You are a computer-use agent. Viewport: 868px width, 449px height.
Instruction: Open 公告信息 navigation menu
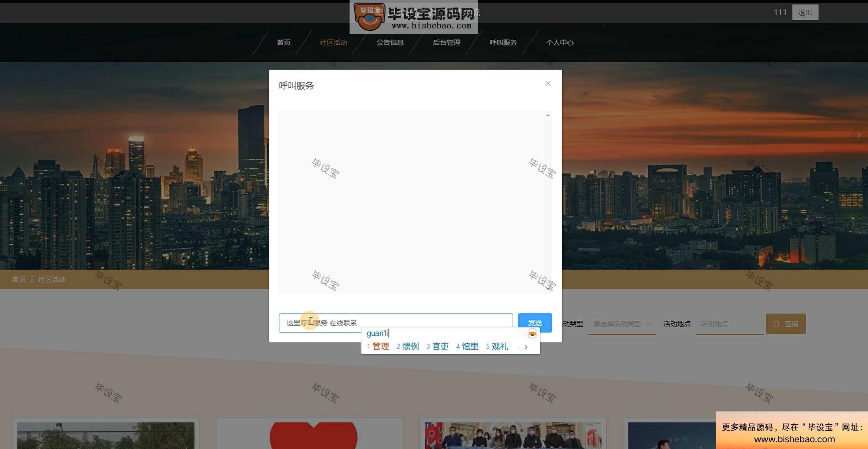point(390,42)
